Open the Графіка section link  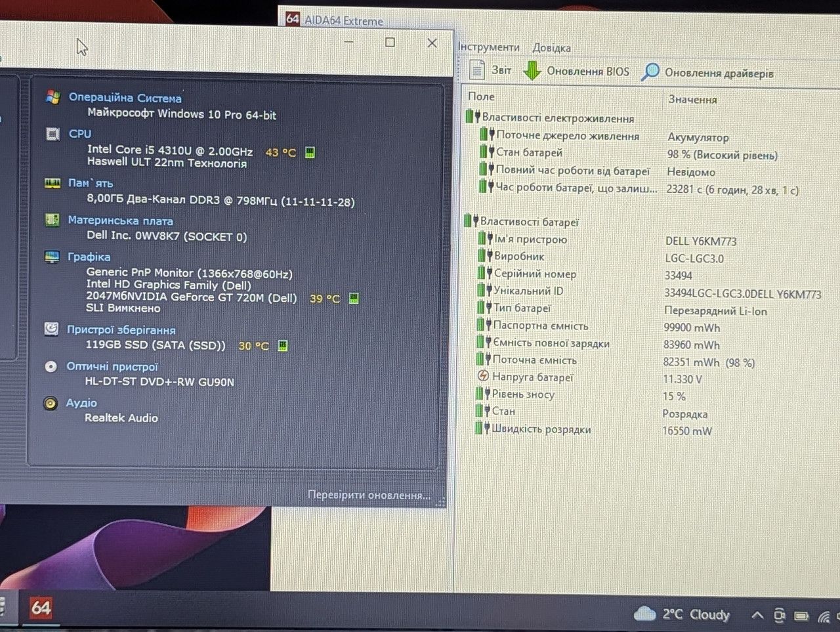[89, 257]
